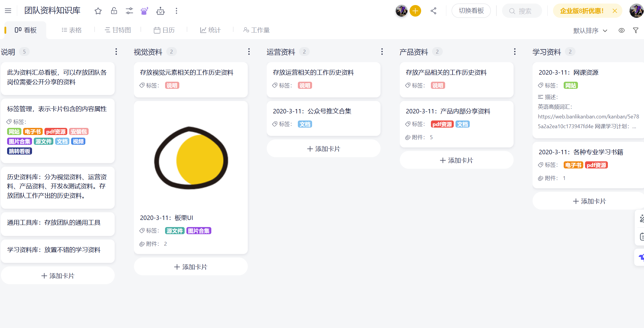Toggle the eye visibility icon near 默认排序
Viewport: 644px width, 328px height.
click(x=621, y=30)
